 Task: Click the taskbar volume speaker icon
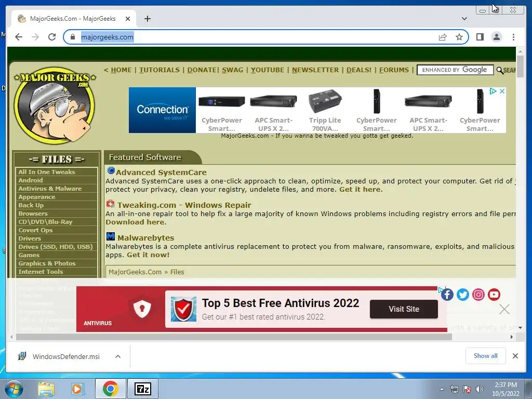480,389
